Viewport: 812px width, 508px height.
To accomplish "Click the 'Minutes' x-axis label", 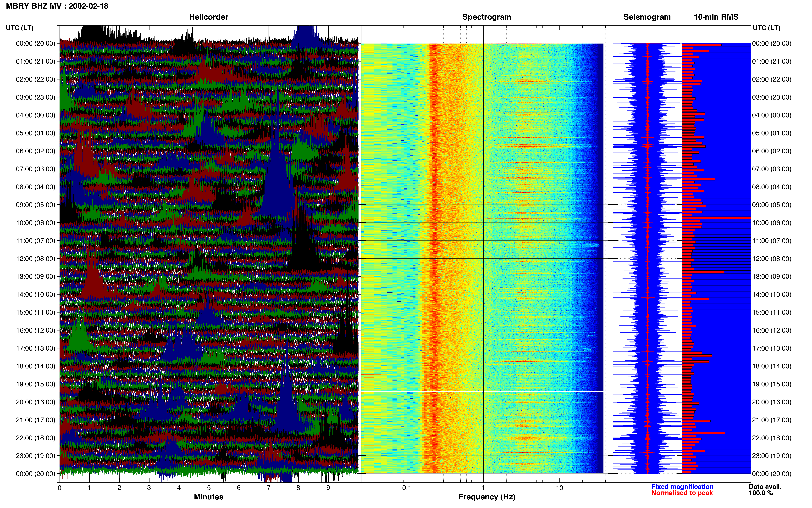I will (209, 497).
